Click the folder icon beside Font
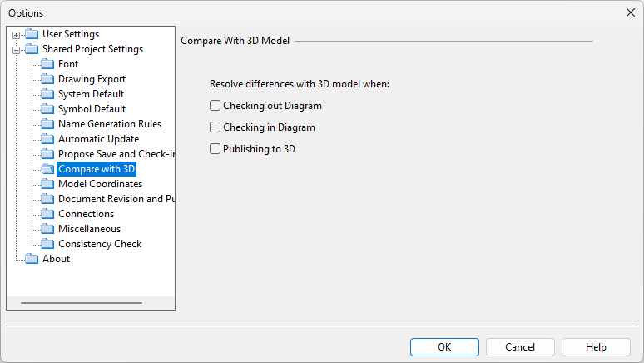644x363 pixels. (47, 64)
